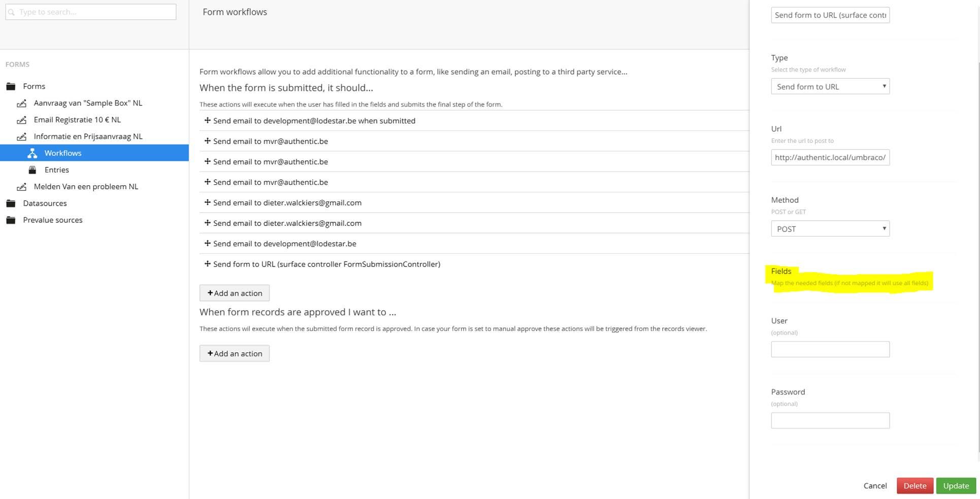
Task: Click the Workflows tree icon
Action: click(32, 153)
